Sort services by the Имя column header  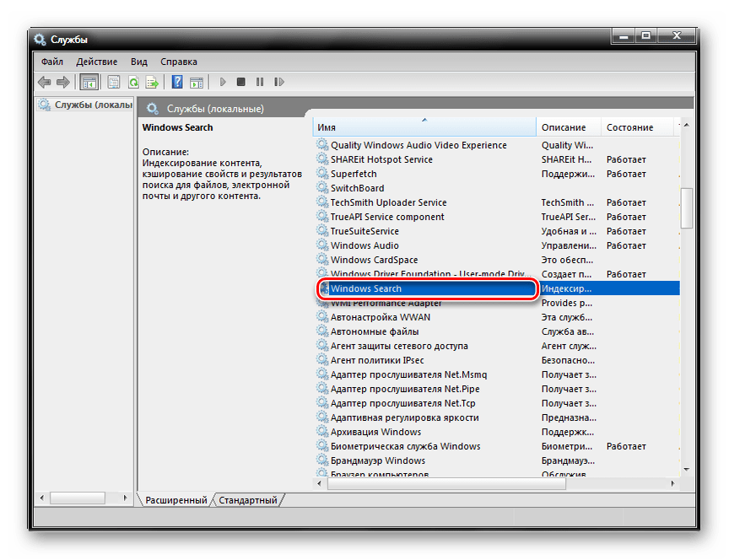[422, 127]
